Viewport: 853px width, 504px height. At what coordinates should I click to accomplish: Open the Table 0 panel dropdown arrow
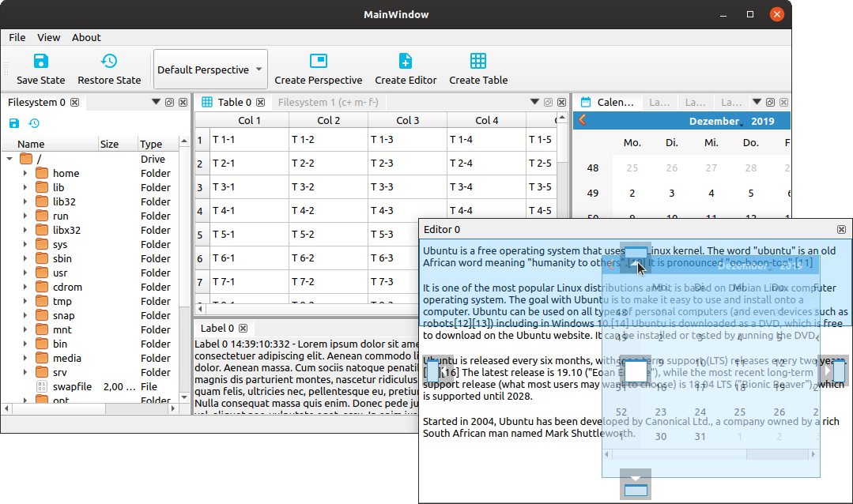[x=536, y=102]
